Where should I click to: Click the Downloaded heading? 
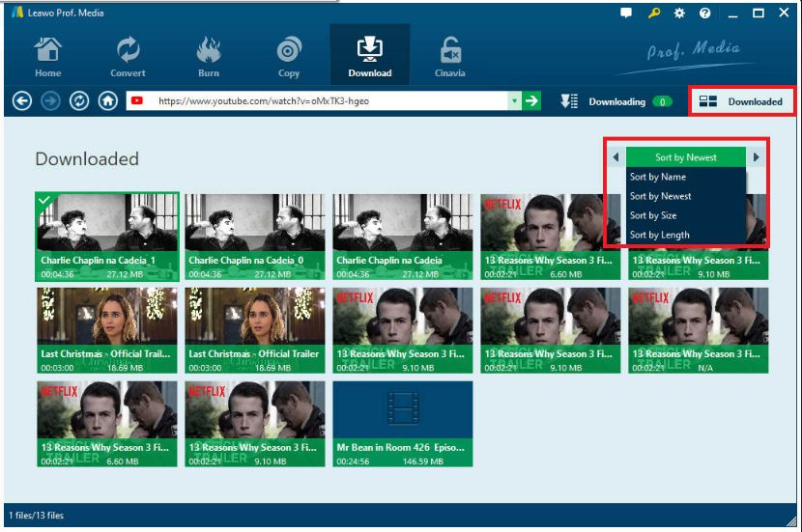click(87, 159)
